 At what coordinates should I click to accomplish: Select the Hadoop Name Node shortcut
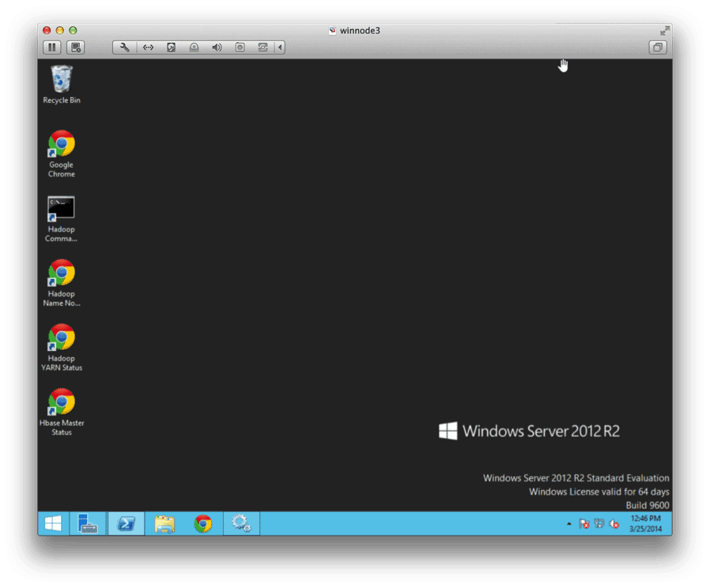pos(62,284)
